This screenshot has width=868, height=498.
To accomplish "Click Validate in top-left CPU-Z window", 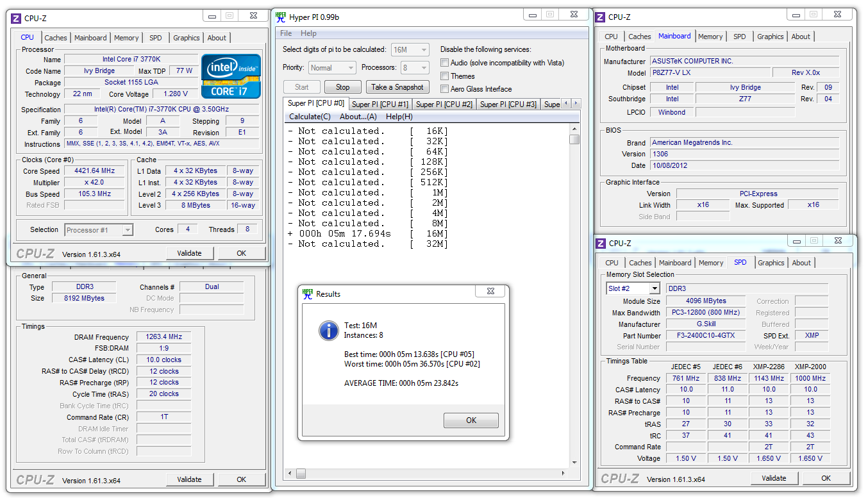I will click(x=189, y=253).
